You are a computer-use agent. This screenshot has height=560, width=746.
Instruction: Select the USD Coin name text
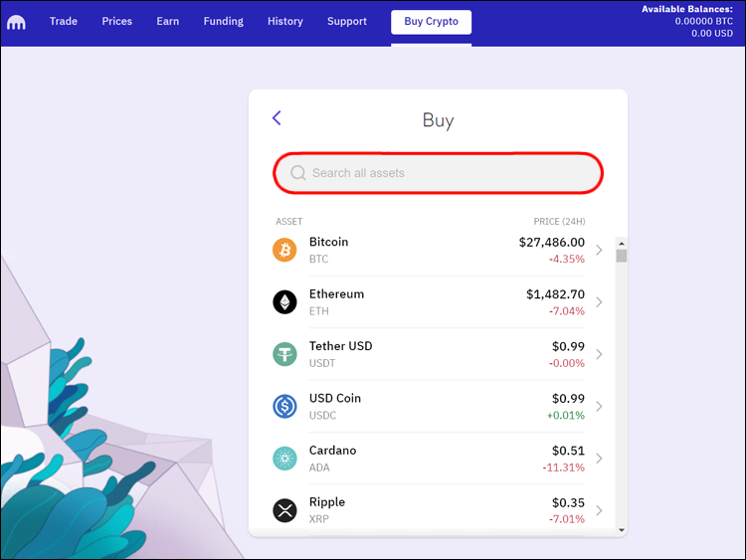[x=335, y=398]
